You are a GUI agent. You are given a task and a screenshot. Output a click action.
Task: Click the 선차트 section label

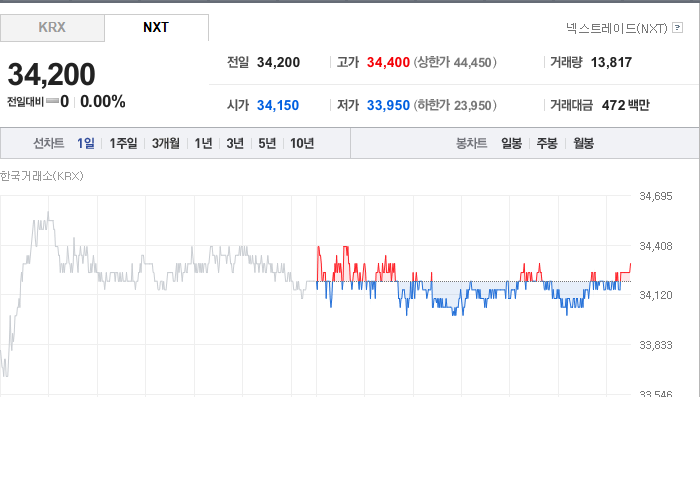click(49, 143)
